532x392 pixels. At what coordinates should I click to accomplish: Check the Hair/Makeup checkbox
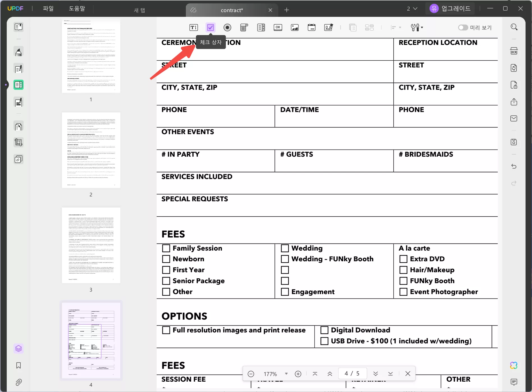pos(403,270)
